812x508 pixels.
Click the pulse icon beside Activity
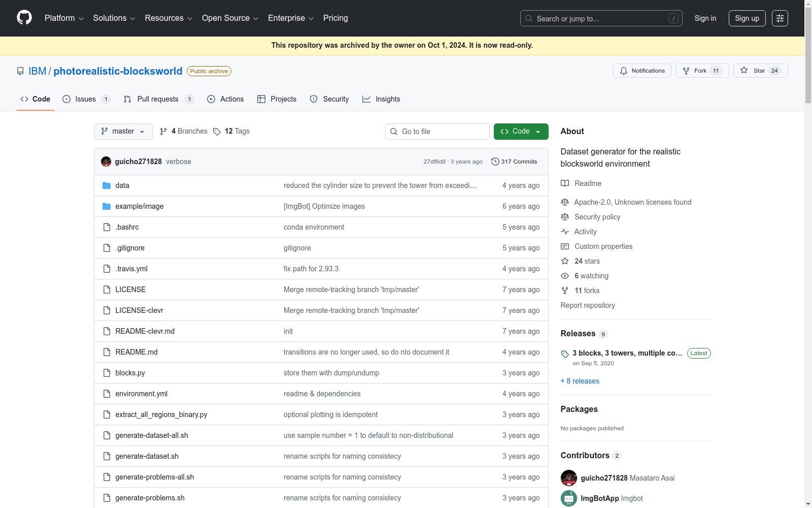pos(565,232)
